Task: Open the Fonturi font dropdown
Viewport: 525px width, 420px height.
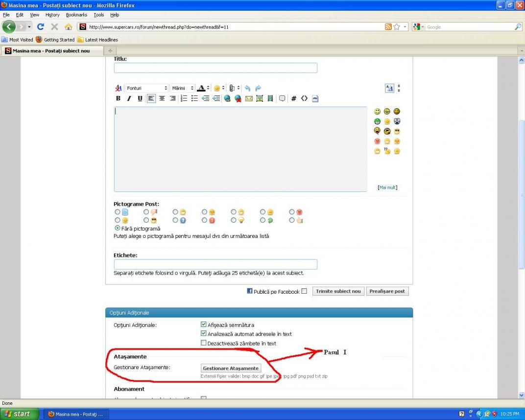Action: tap(146, 88)
